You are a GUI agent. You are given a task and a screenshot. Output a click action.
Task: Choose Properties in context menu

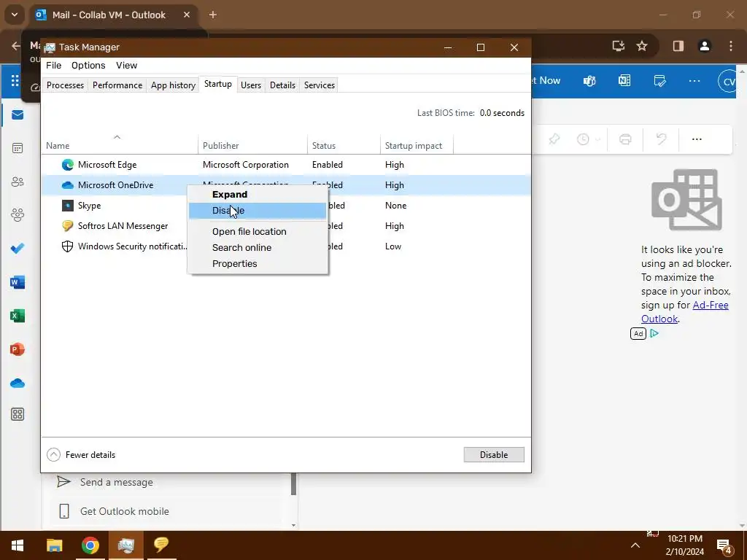coord(258,264)
